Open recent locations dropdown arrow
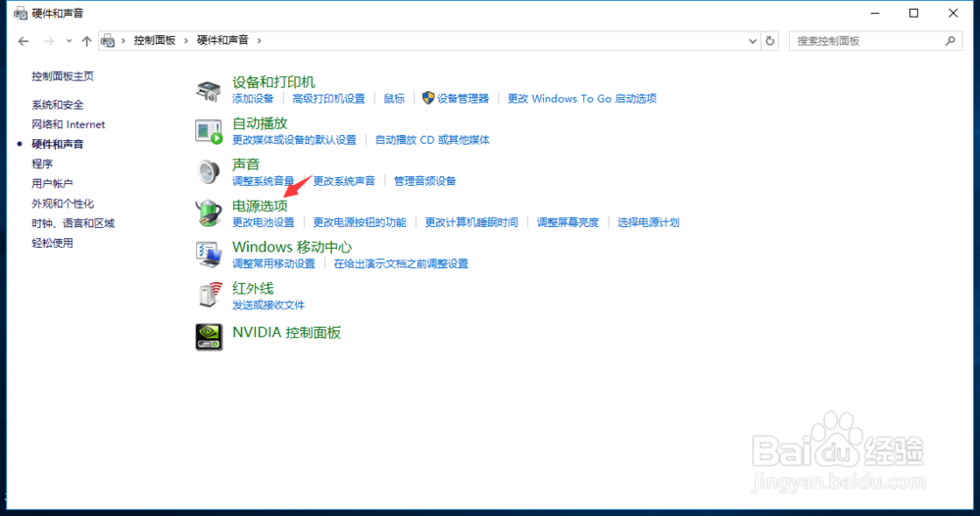The image size is (980, 516). (69, 41)
